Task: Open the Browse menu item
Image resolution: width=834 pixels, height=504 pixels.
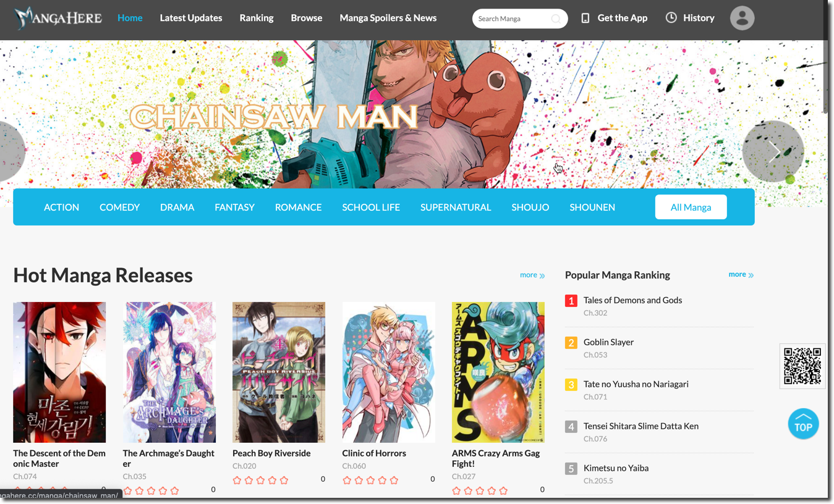Action: tap(307, 18)
